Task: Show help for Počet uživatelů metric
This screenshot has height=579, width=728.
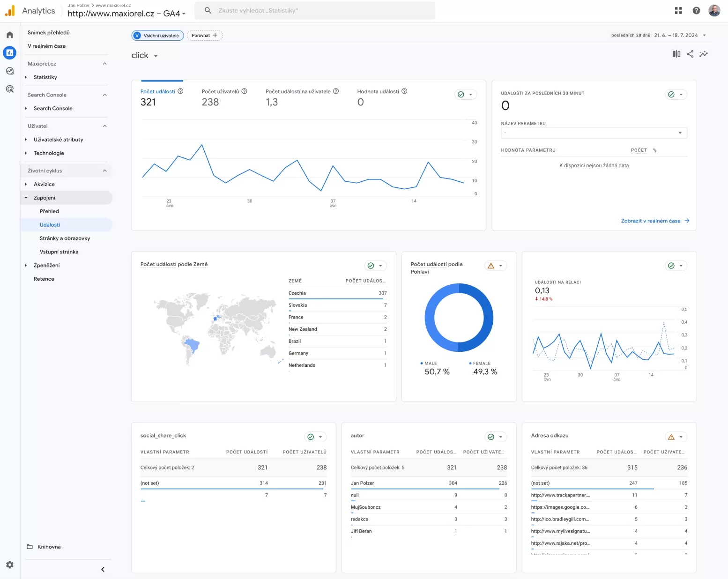Action: coord(244,91)
